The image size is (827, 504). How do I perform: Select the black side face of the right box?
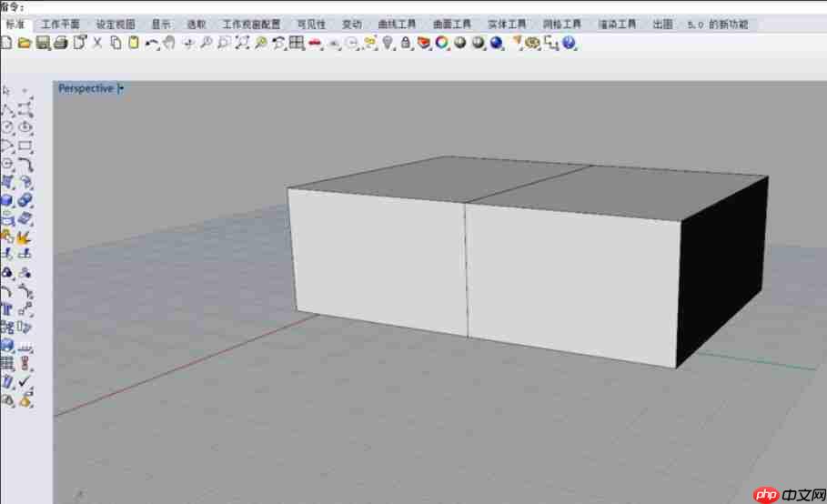pos(722,274)
